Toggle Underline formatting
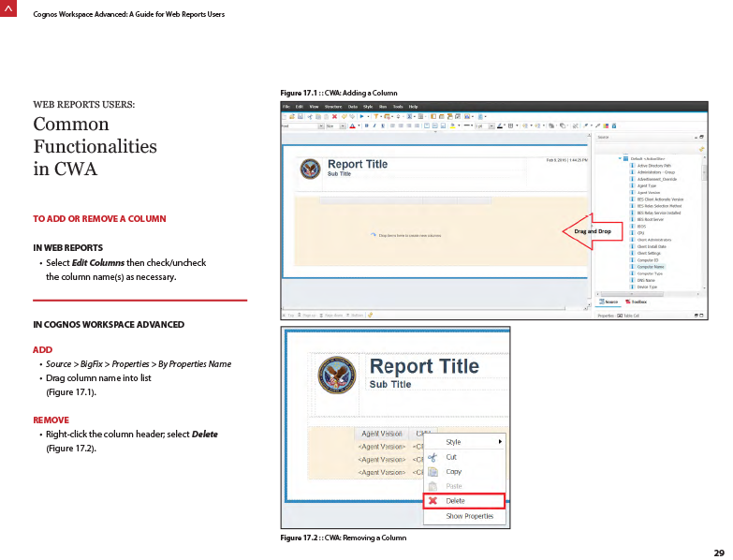 tap(383, 125)
